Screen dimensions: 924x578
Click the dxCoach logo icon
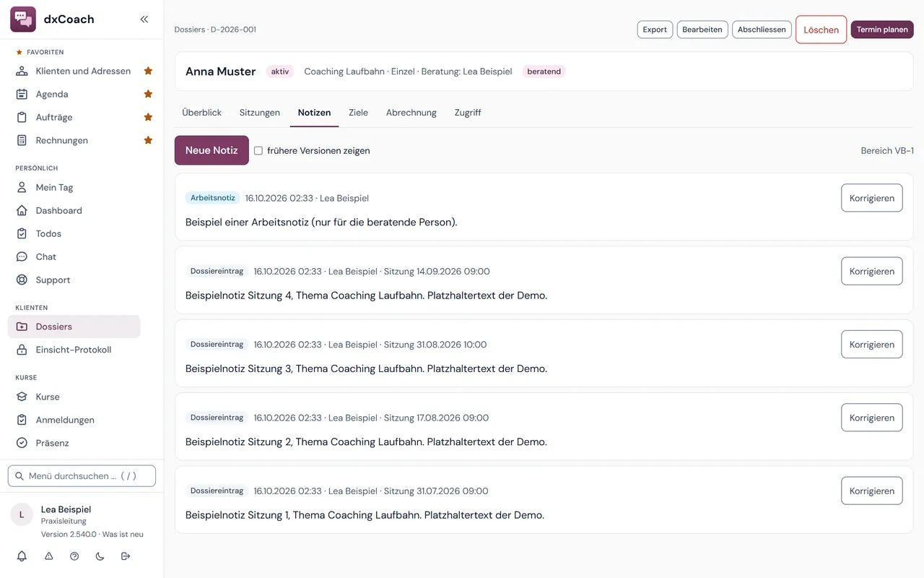point(23,19)
